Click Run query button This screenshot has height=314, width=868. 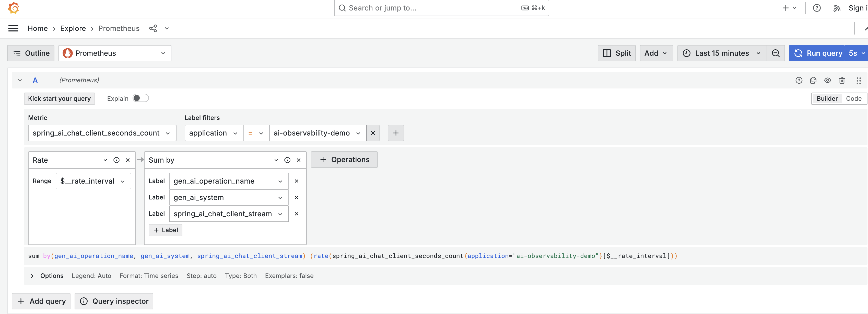[817, 53]
